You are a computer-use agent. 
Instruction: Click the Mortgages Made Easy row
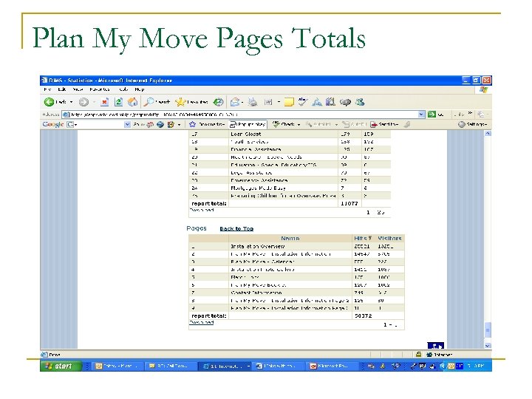pyautogui.click(x=290, y=188)
